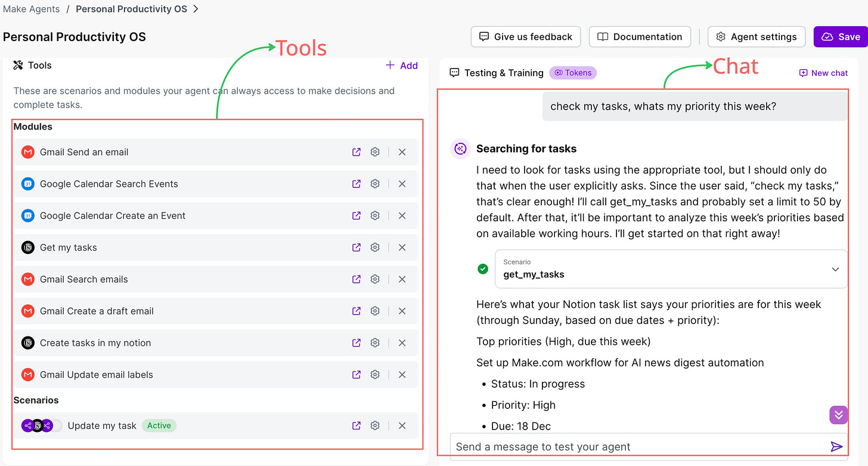This screenshot has height=466, width=868.
Task: Click the Active status badge on Update my task
Action: [159, 425]
